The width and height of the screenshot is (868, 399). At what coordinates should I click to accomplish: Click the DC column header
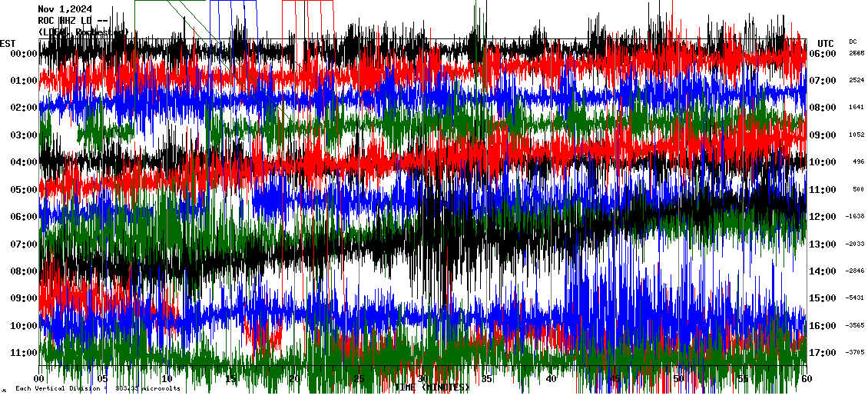(x=853, y=42)
